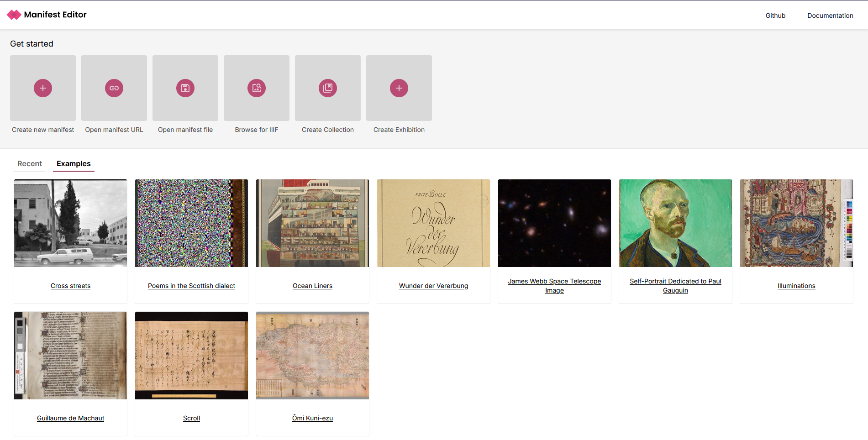Switch to the Recent tab
Viewport: 868px width, 440px height.
pos(30,163)
